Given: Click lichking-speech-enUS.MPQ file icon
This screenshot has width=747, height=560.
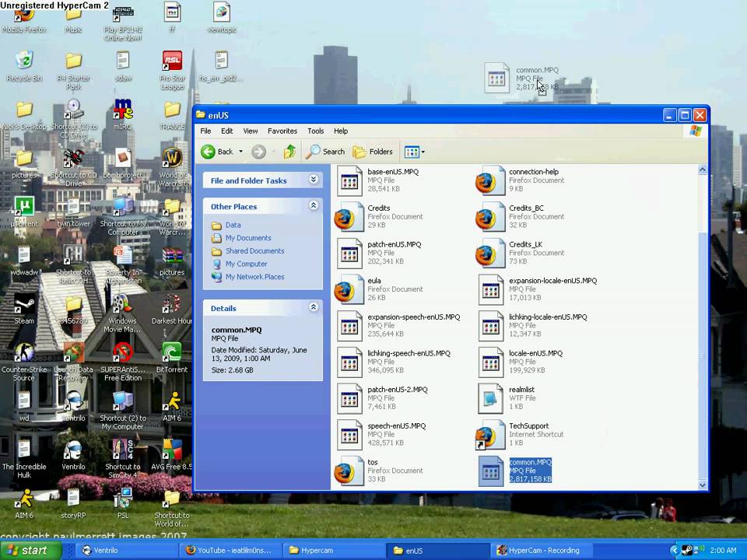Looking at the screenshot, I should (349, 362).
